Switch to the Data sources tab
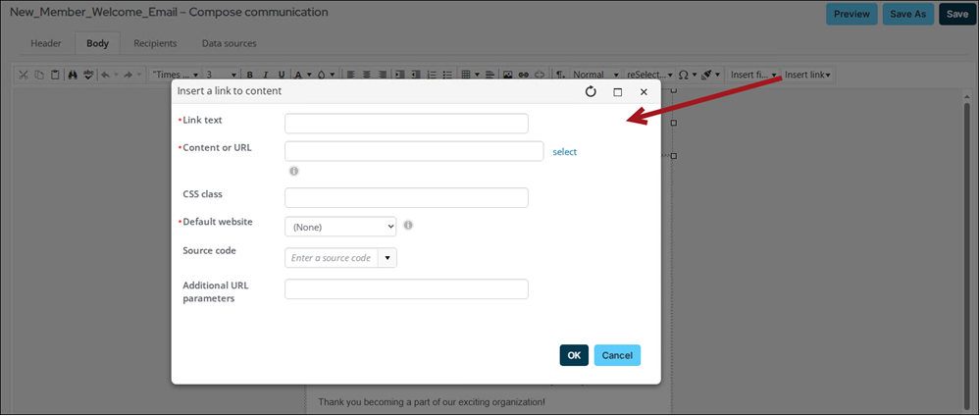Viewport: 980px width, 416px height. click(229, 43)
